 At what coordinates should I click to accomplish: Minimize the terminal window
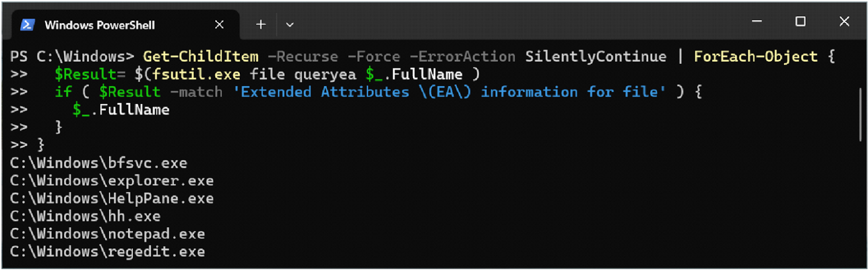[x=756, y=22]
